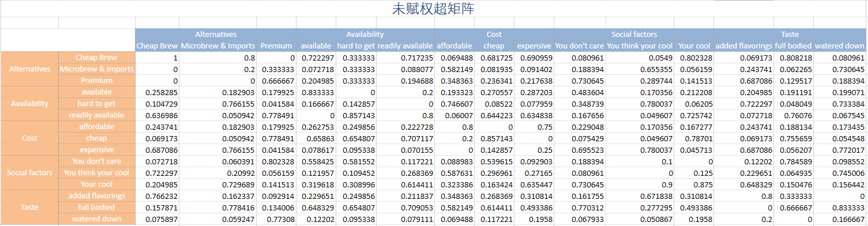Select the hard to get row label
Viewport: 868px width, 226px height.
[x=97, y=104]
